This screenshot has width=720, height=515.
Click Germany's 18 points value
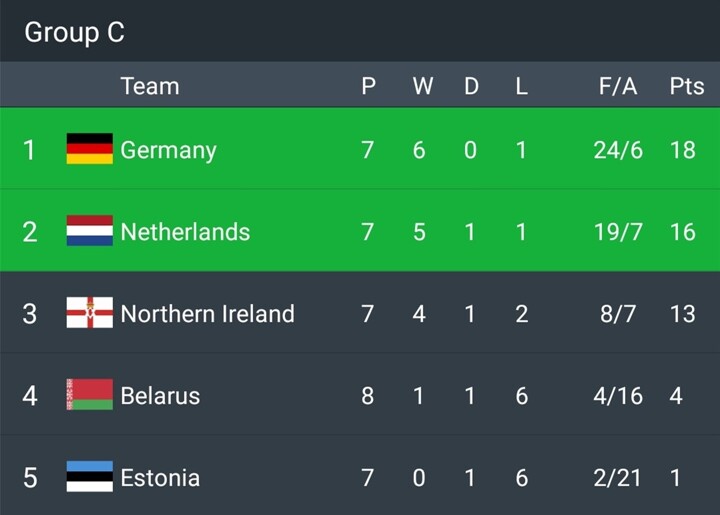click(x=683, y=150)
